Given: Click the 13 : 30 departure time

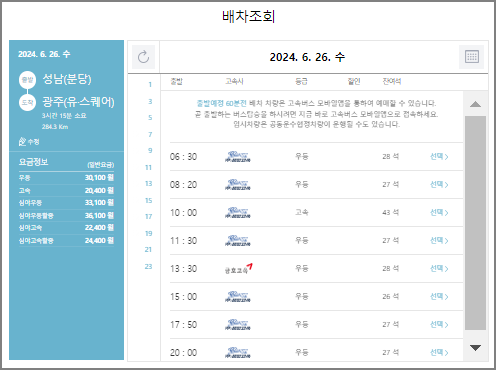Looking at the screenshot, I should click(183, 269).
